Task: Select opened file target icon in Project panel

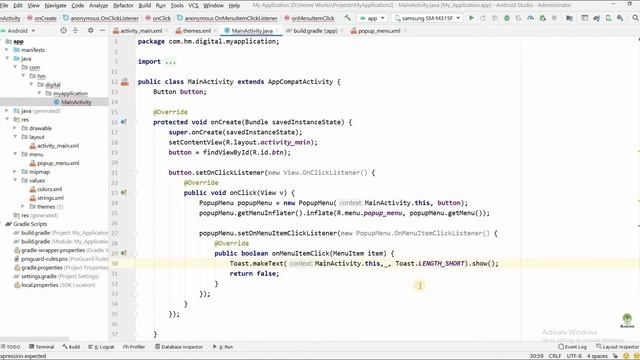Action: [63, 30]
